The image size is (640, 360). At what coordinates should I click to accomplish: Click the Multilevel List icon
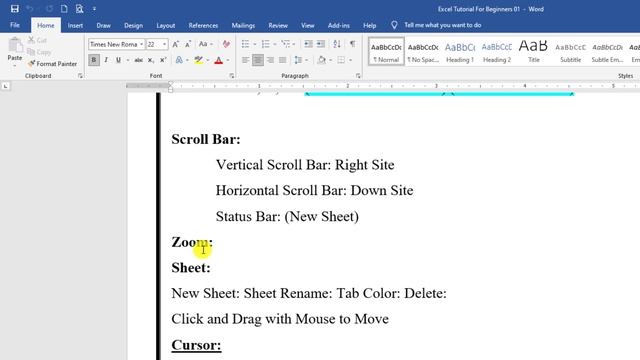pyautogui.click(x=285, y=44)
